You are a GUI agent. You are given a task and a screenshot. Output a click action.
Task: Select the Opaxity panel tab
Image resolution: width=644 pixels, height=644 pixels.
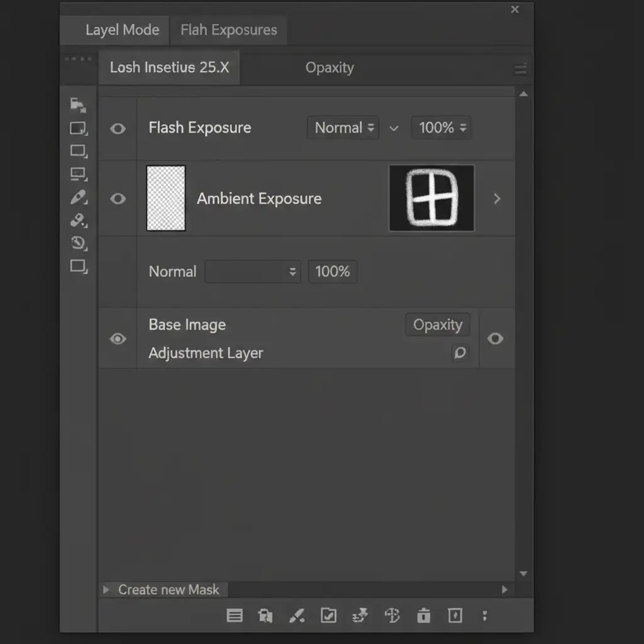tap(330, 68)
